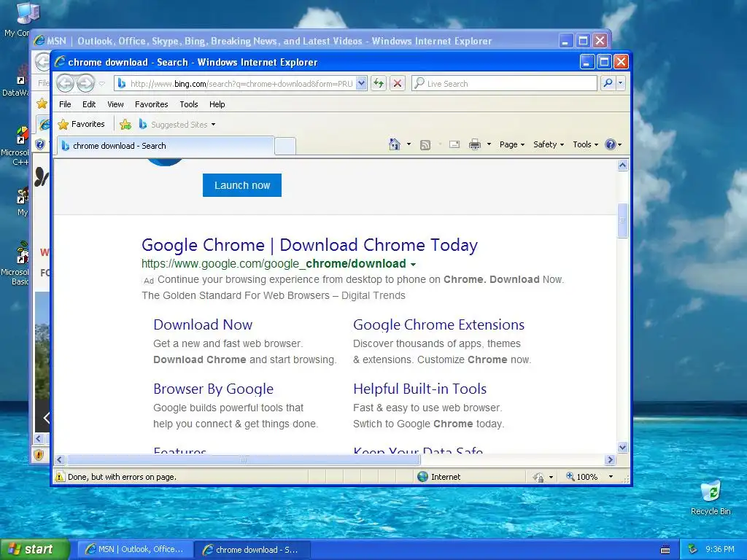The height and width of the screenshot is (560, 747).
Task: Expand the ad URL dropdown caret
Action: click(x=413, y=264)
